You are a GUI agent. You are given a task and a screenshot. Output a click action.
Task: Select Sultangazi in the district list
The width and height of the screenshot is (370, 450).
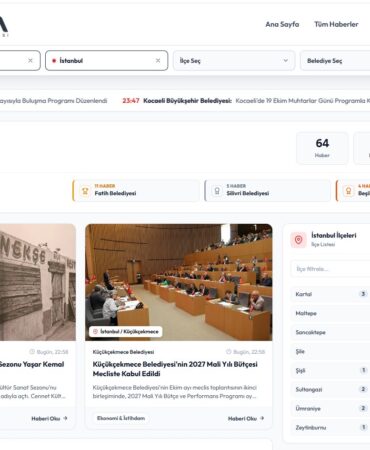(x=330, y=389)
